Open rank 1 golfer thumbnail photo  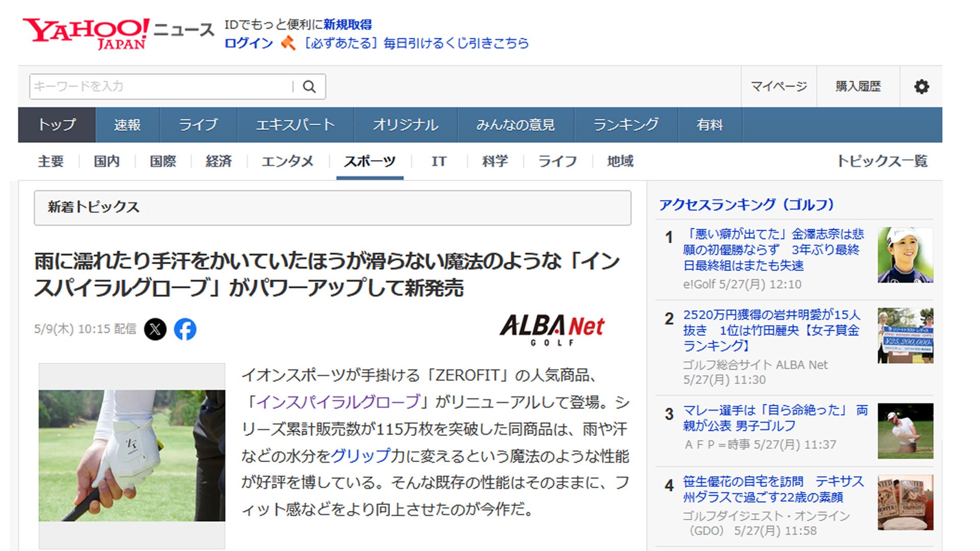pyautogui.click(x=905, y=255)
